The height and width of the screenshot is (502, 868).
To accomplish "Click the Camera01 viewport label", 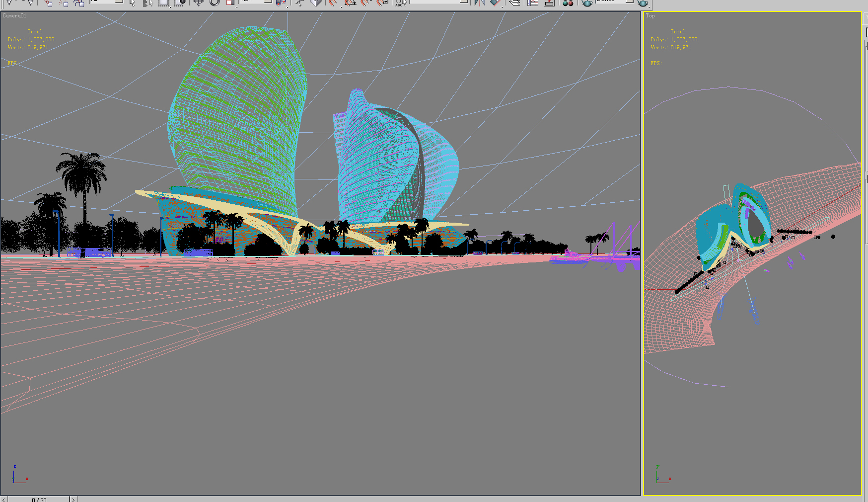I will click(x=14, y=16).
